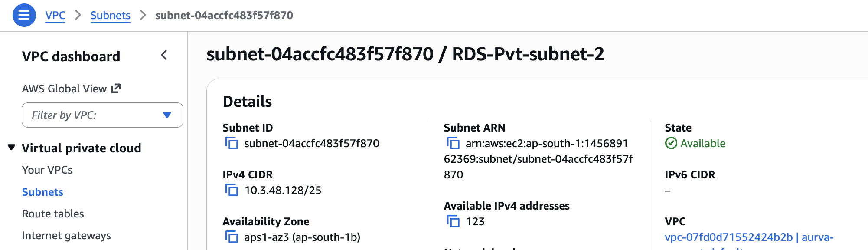
Task: Copy the Subnet ARN via its copy icon
Action: click(x=454, y=144)
